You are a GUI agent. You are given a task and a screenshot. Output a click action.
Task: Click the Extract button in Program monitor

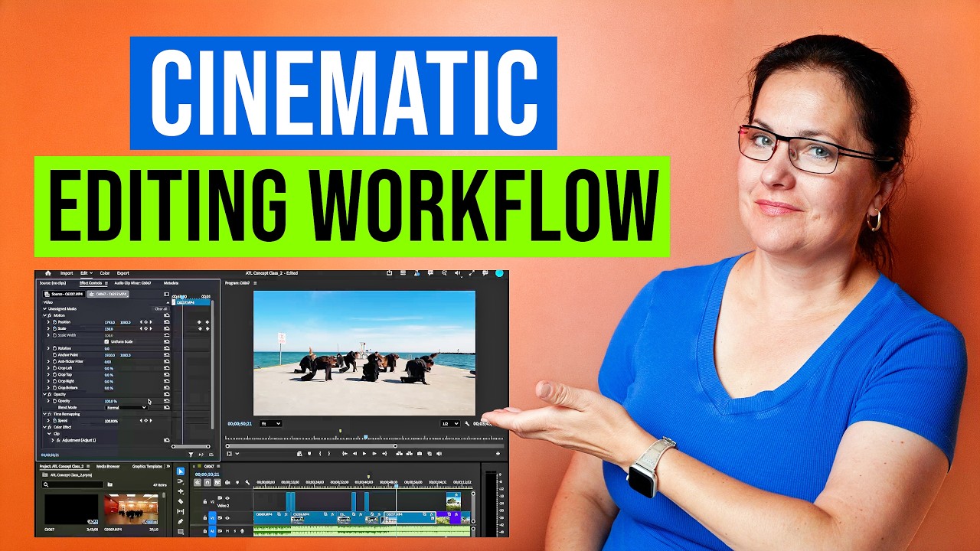coord(410,454)
